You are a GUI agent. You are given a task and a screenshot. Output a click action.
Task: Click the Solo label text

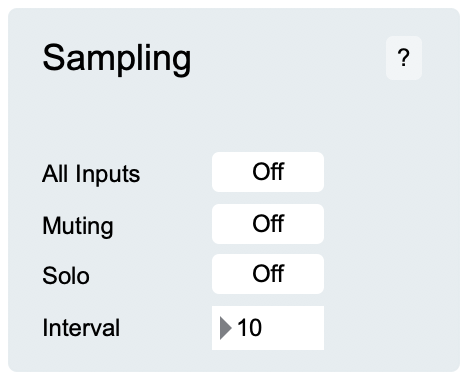pos(66,276)
